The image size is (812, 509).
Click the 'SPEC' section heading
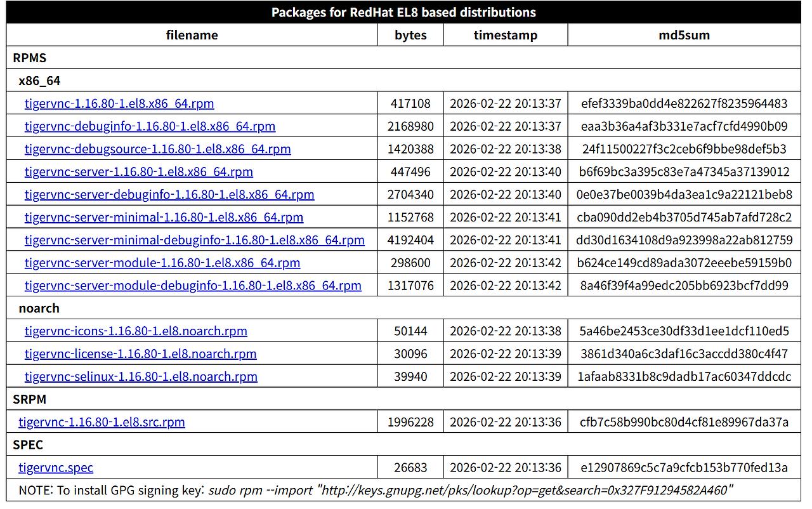(29, 445)
